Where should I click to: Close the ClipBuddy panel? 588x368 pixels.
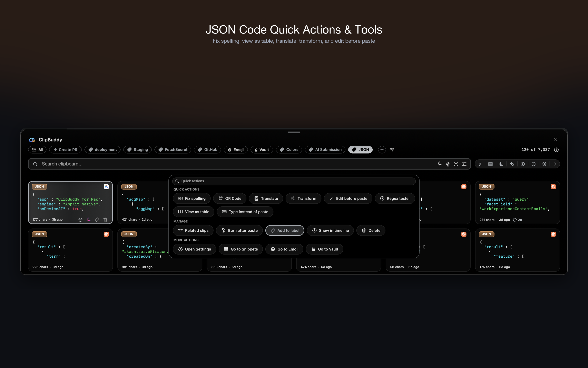tap(556, 139)
